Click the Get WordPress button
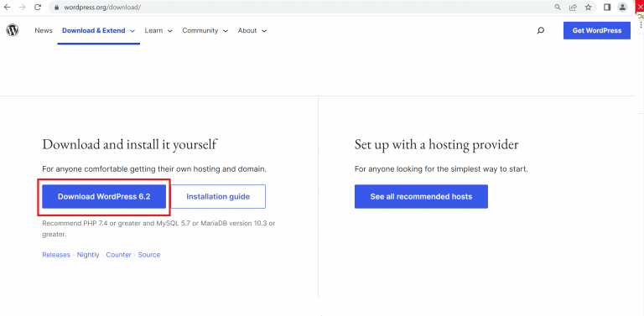Image resolution: width=644 pixels, height=316 pixels. click(597, 30)
